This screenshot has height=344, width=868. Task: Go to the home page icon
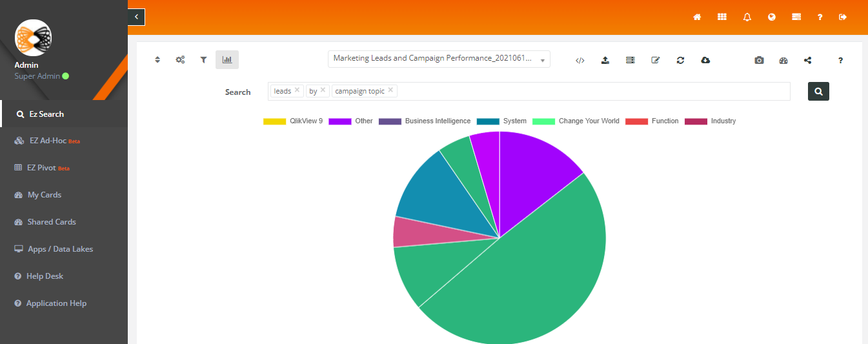point(697,17)
